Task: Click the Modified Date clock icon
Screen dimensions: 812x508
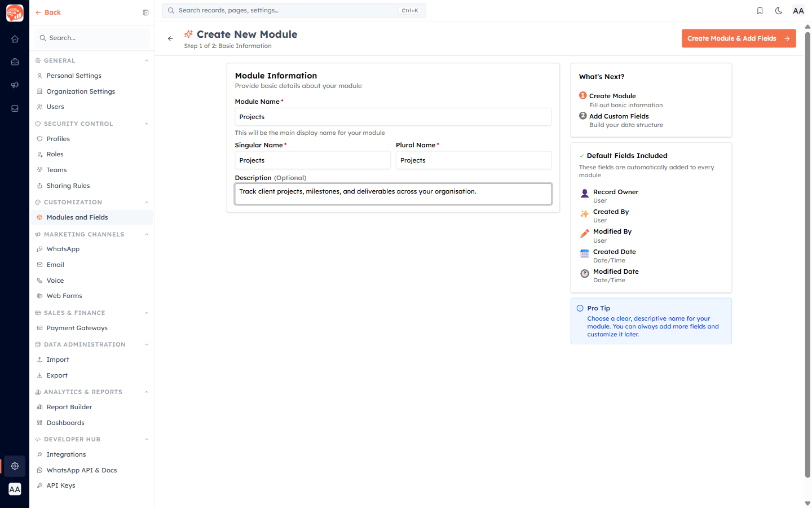Action: tap(585, 273)
